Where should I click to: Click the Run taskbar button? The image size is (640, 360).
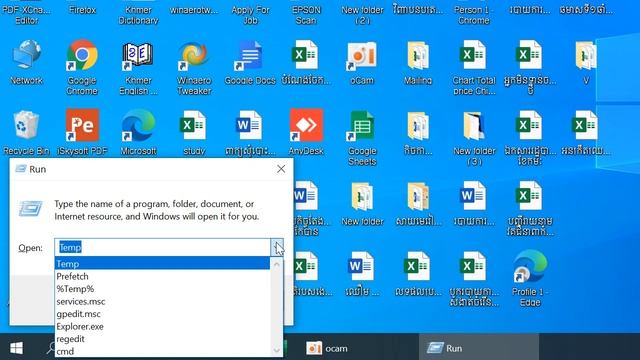(x=478, y=348)
